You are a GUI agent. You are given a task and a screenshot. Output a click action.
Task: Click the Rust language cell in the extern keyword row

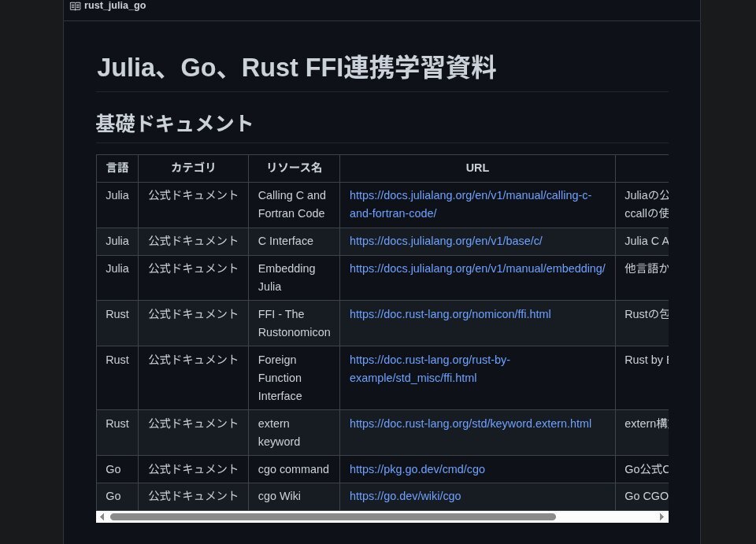pos(117,433)
